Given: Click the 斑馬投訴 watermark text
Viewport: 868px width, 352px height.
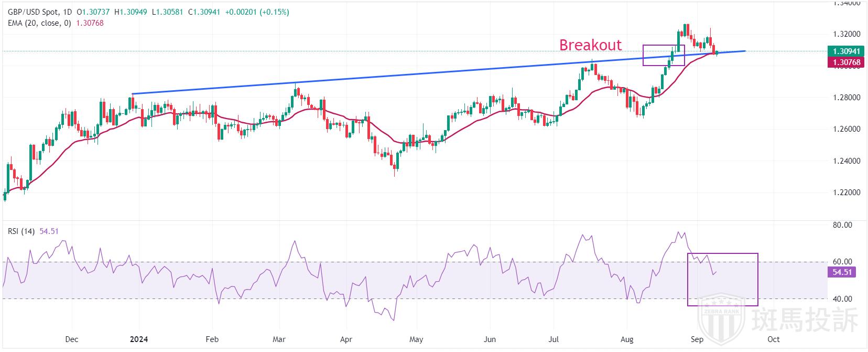Looking at the screenshot, I should point(805,320).
